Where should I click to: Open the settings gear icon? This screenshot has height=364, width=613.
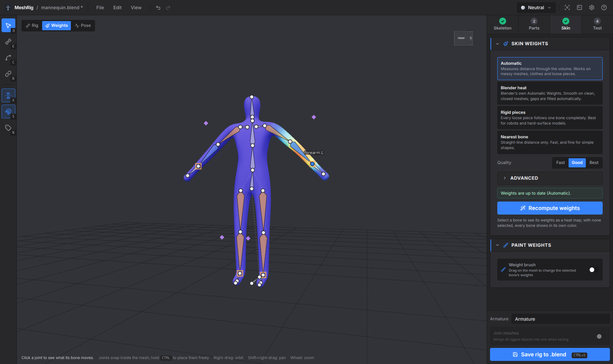click(592, 8)
